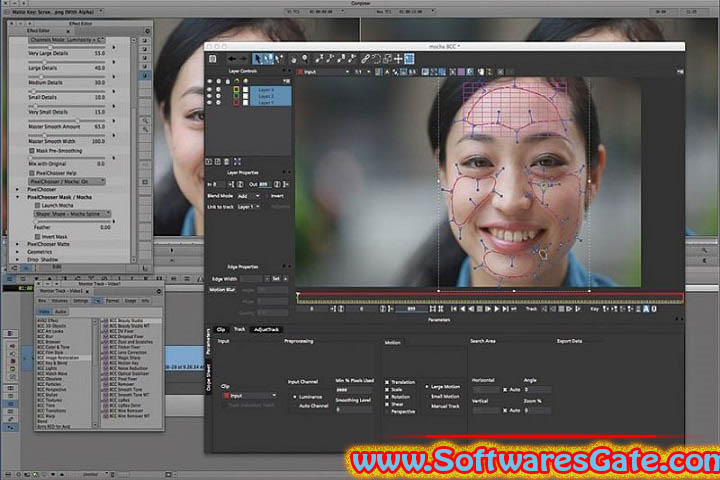Click the upper magnifier icon beside Effect Editor
The width and height of the screenshot is (720, 480).
coord(145,121)
